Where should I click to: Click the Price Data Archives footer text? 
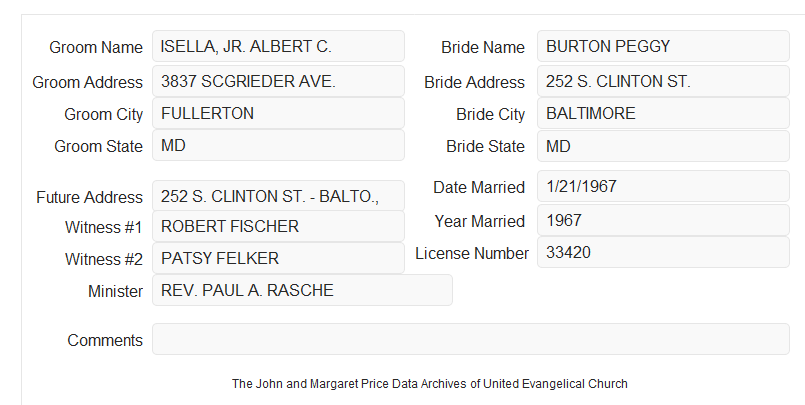(x=430, y=383)
